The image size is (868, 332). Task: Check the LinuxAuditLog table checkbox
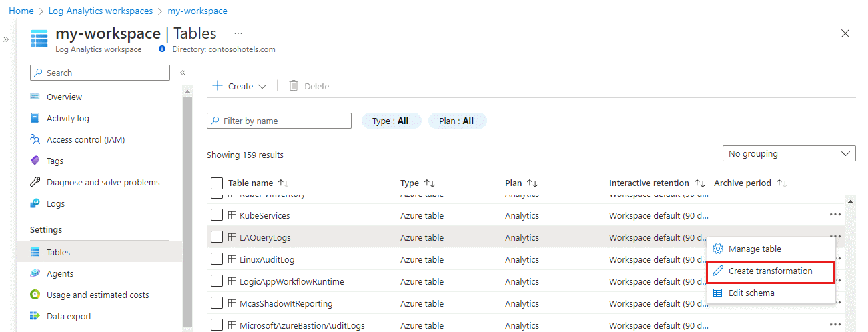[x=216, y=259]
